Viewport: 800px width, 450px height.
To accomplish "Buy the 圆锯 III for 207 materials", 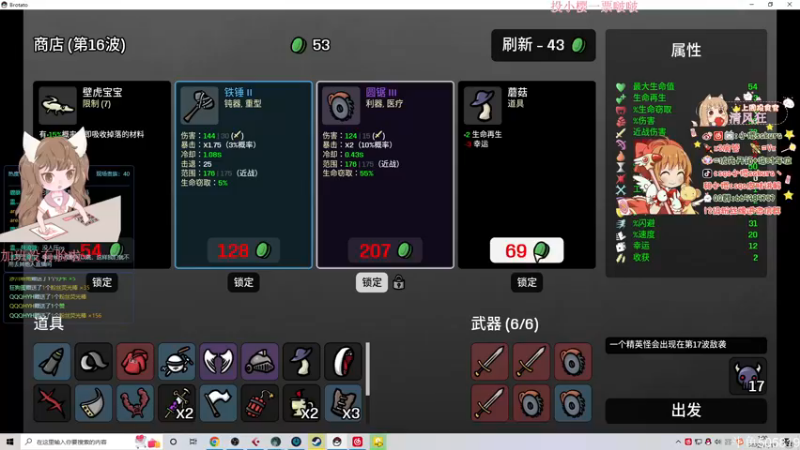I will pyautogui.click(x=385, y=250).
